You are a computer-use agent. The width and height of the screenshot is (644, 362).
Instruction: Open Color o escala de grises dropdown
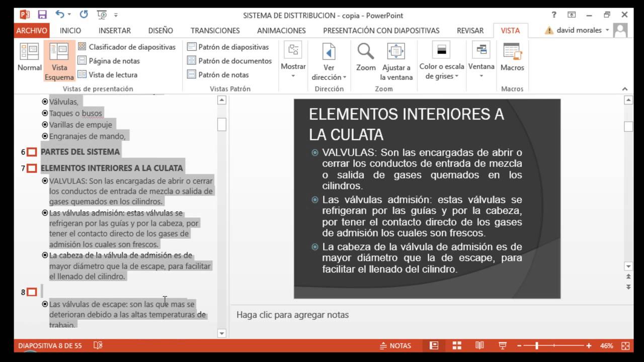click(x=442, y=61)
